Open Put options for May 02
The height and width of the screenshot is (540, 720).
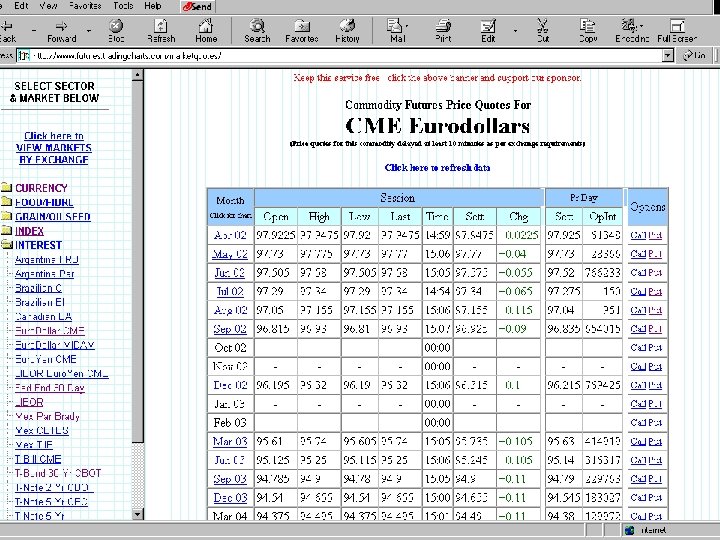655,254
